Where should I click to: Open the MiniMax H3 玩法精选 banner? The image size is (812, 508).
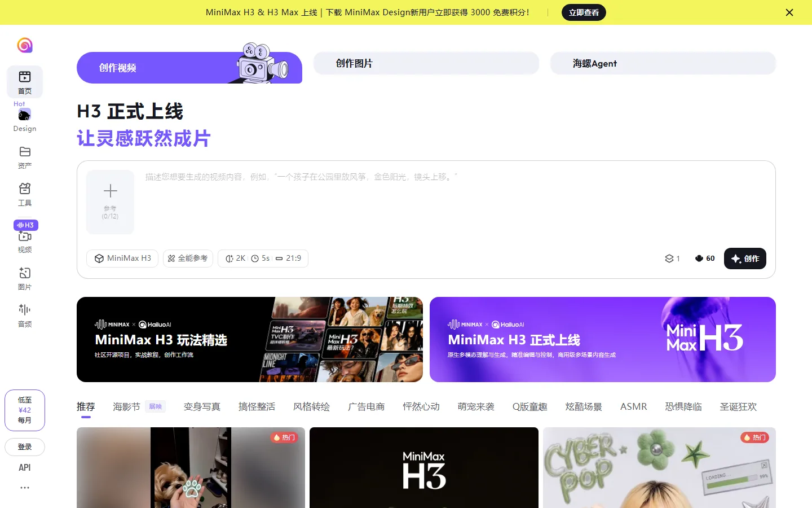pyautogui.click(x=250, y=339)
